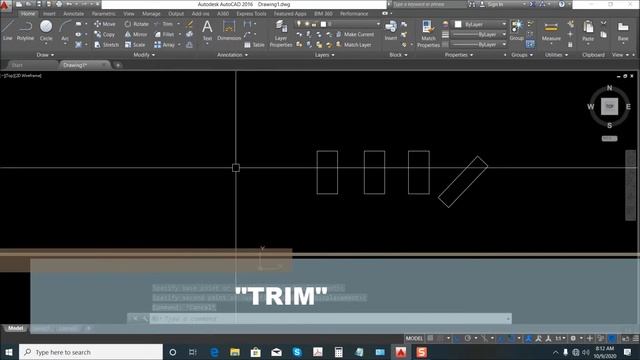Click the Paste clipboard icon
Viewport: 640px width, 360px height.
point(588,31)
